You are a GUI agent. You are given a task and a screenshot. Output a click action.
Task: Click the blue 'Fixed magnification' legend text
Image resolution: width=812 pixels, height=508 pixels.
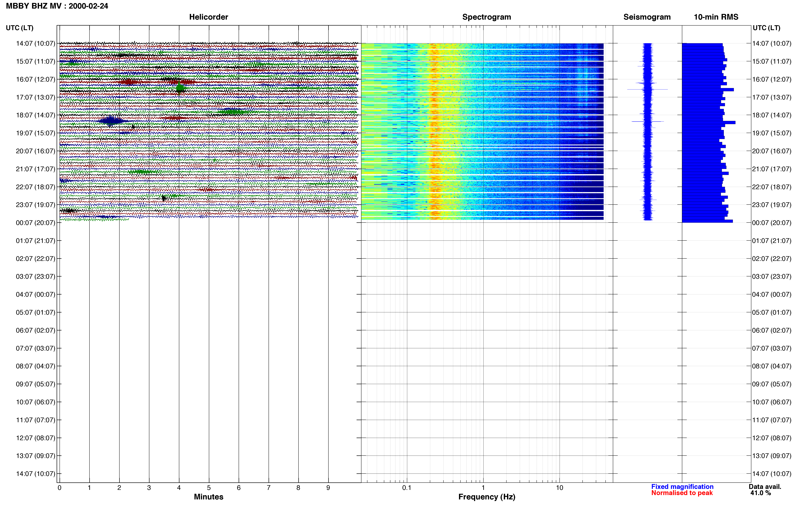coord(682,486)
